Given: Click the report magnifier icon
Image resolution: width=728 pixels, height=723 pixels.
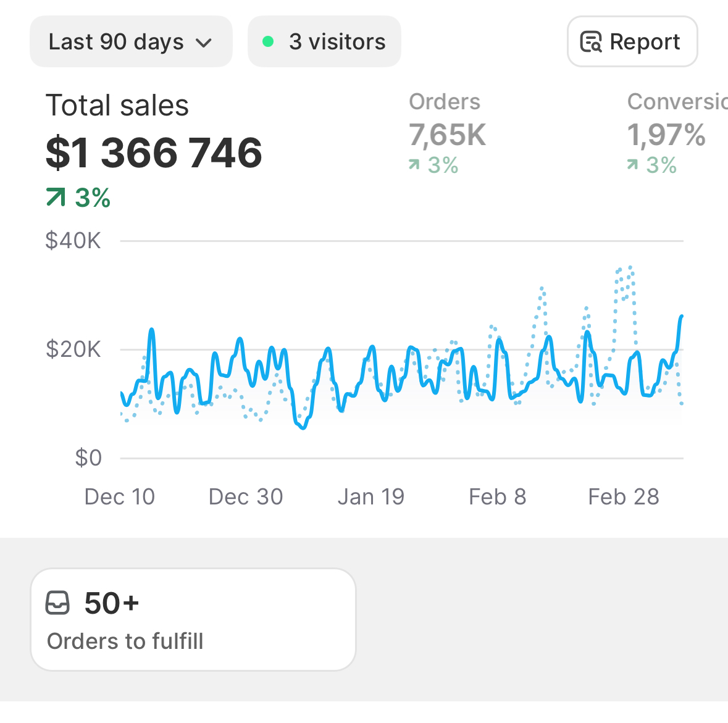Looking at the screenshot, I should [591, 42].
